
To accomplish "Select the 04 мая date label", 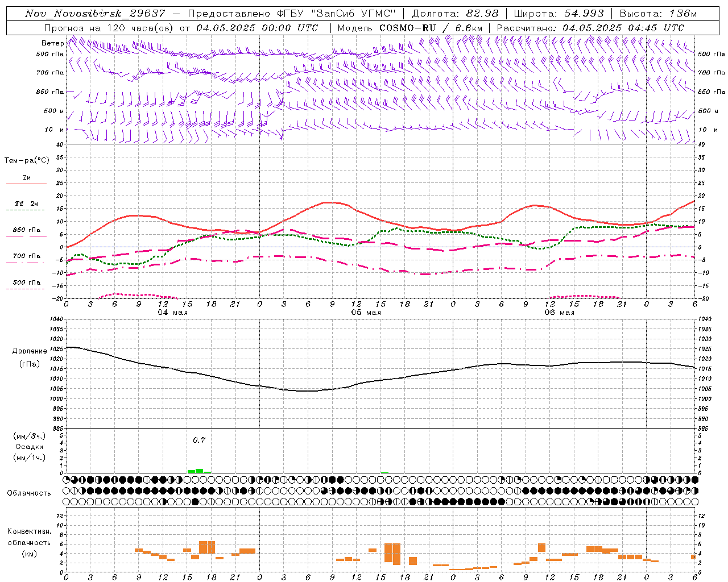I will 172,313.
